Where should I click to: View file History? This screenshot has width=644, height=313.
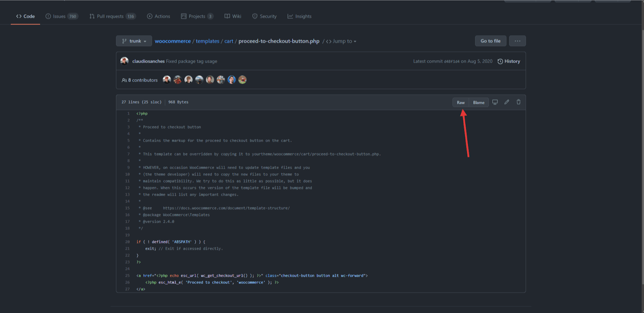[x=509, y=61]
